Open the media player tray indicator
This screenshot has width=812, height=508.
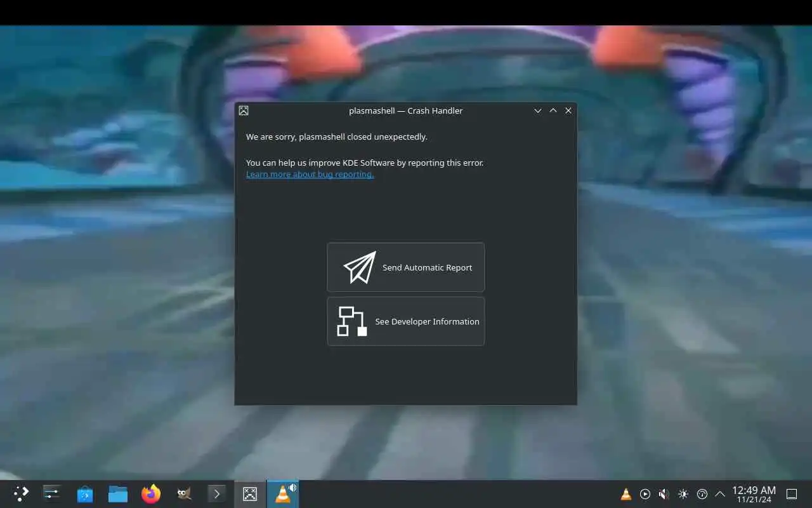[x=645, y=494]
